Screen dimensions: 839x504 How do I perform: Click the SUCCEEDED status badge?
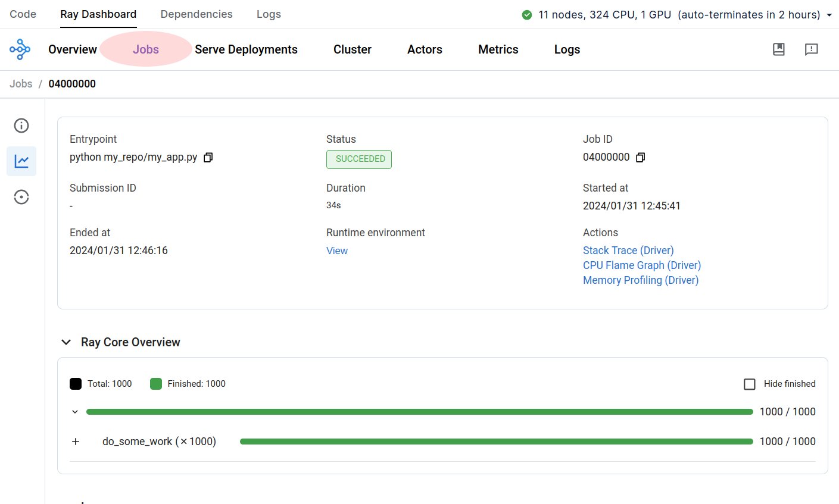359,159
